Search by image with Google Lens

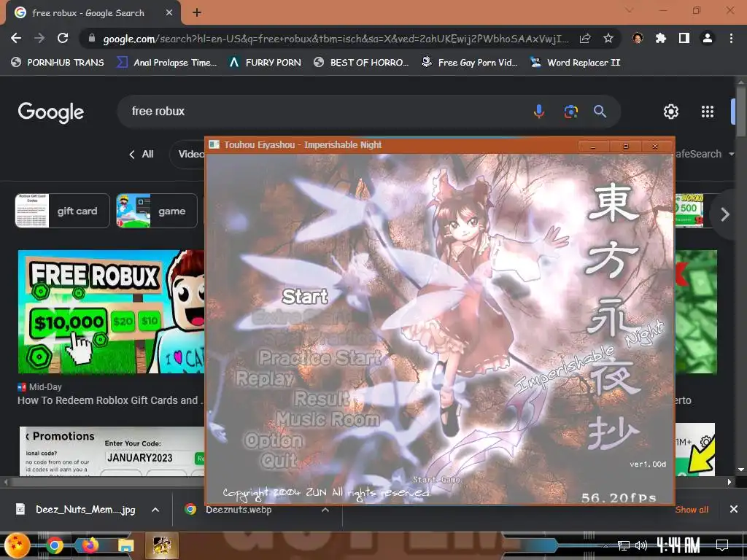(x=570, y=112)
